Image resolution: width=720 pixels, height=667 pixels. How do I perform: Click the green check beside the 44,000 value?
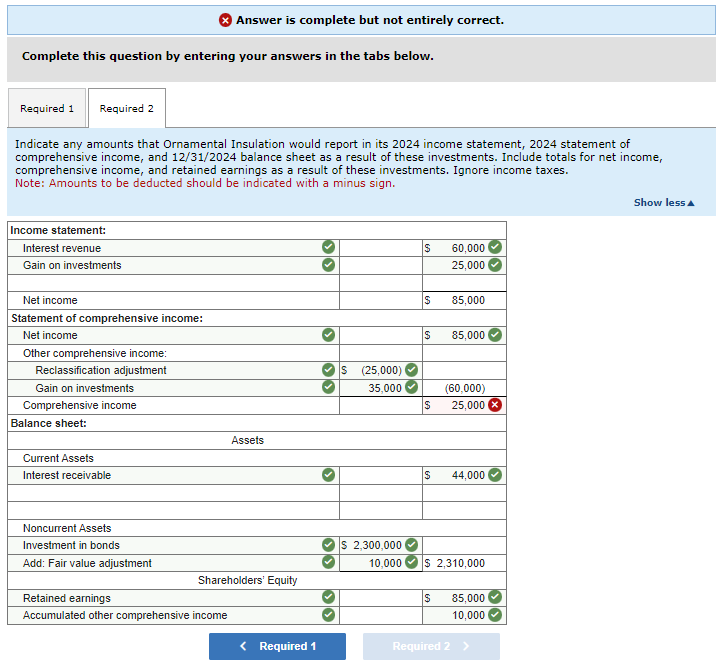(x=495, y=475)
